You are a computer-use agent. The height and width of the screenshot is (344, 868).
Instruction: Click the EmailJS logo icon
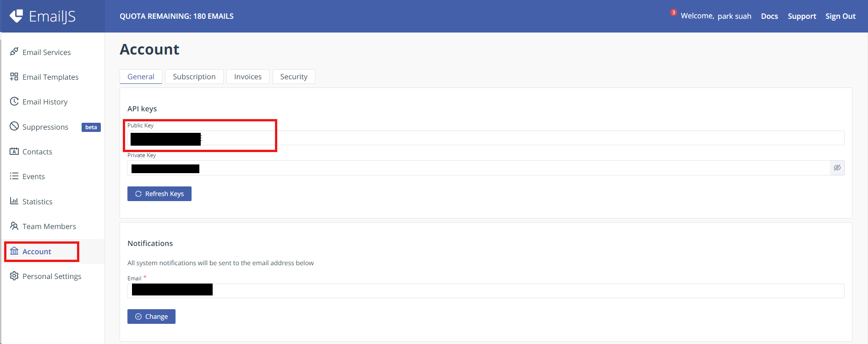(16, 16)
